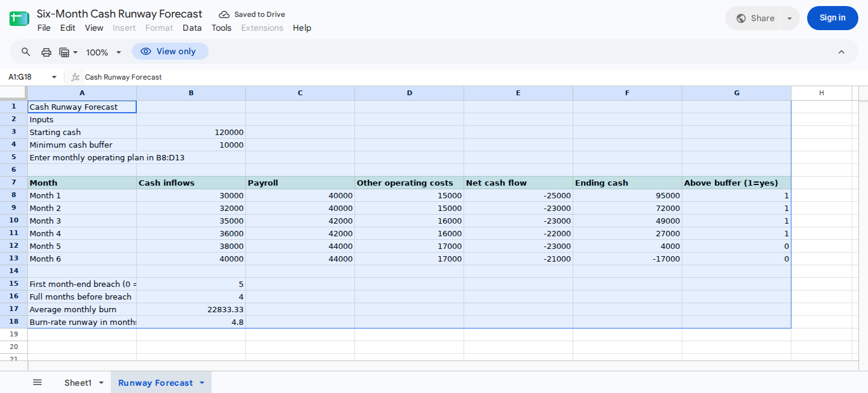
Task: Click Month 2 cash inflows 32000
Action: (x=191, y=208)
